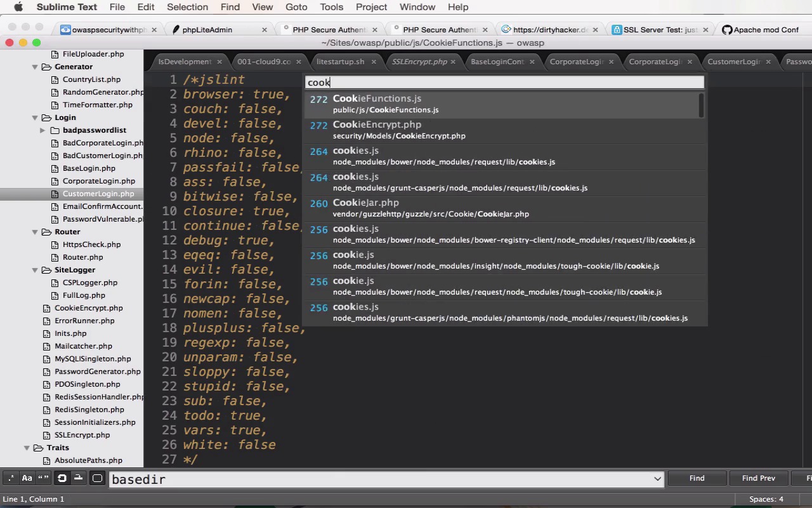This screenshot has height=508, width=812.
Task: Toggle case sensitive search (Aa)
Action: [27, 478]
